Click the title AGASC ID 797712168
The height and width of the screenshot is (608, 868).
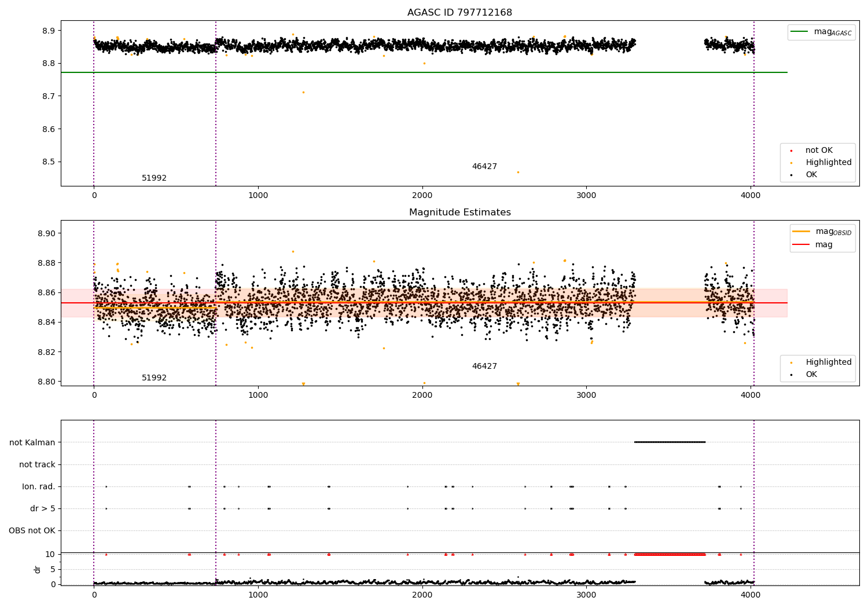[x=459, y=13]
